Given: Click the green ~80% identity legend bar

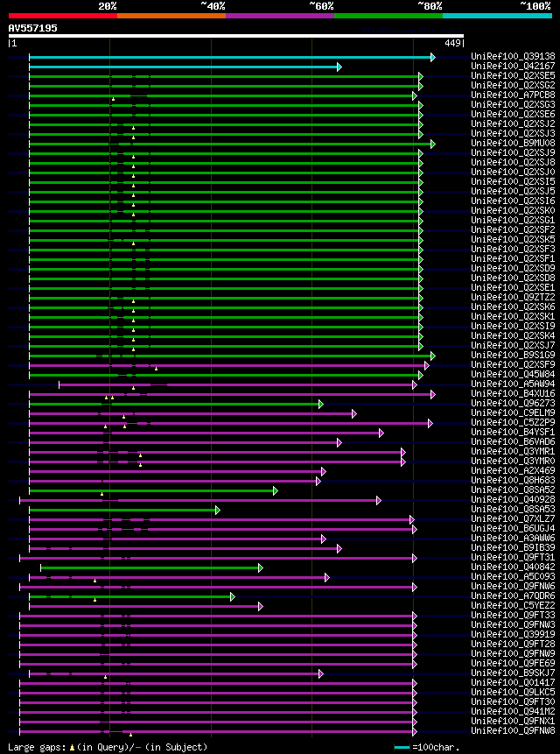Looking at the screenshot, I should click(x=388, y=16).
